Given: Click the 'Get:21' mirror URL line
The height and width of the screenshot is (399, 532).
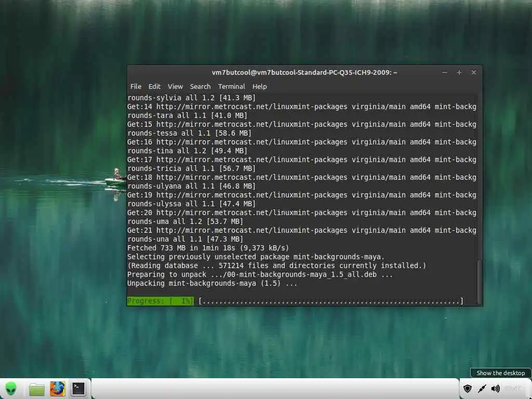Looking at the screenshot, I should click(x=302, y=230).
